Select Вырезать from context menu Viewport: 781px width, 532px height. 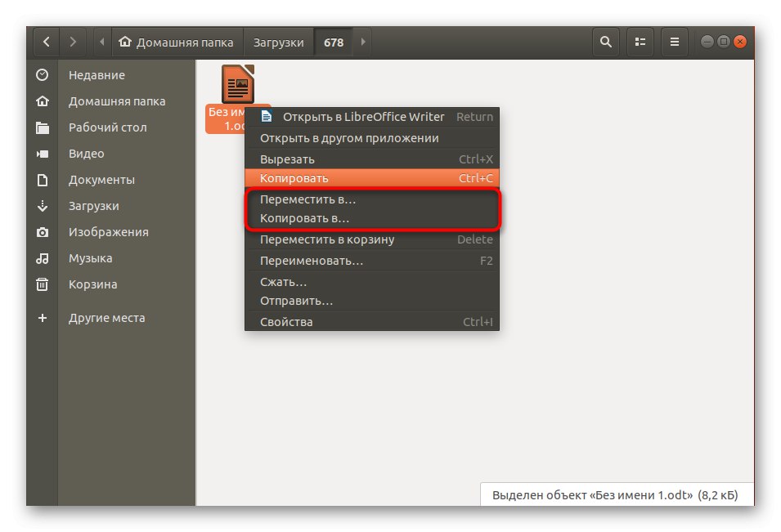(372, 159)
